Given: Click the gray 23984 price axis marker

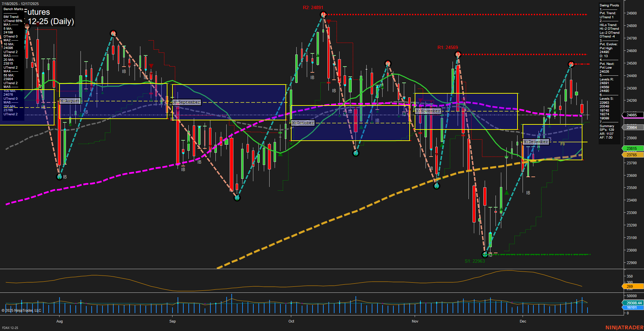Looking at the screenshot, I should point(631,127).
